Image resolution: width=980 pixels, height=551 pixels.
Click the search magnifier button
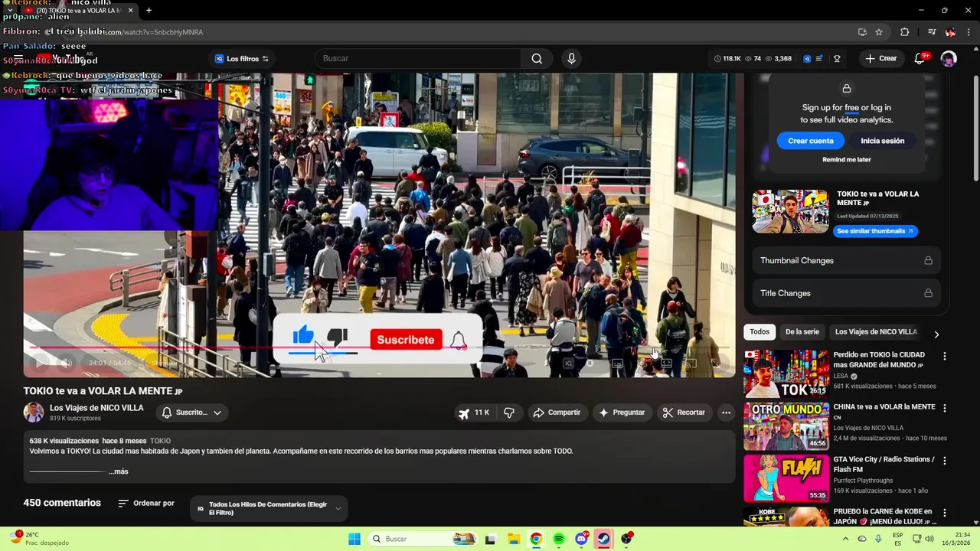point(537,59)
